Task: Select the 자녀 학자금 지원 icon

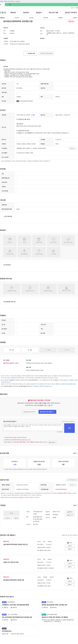Action: (x=68, y=240)
